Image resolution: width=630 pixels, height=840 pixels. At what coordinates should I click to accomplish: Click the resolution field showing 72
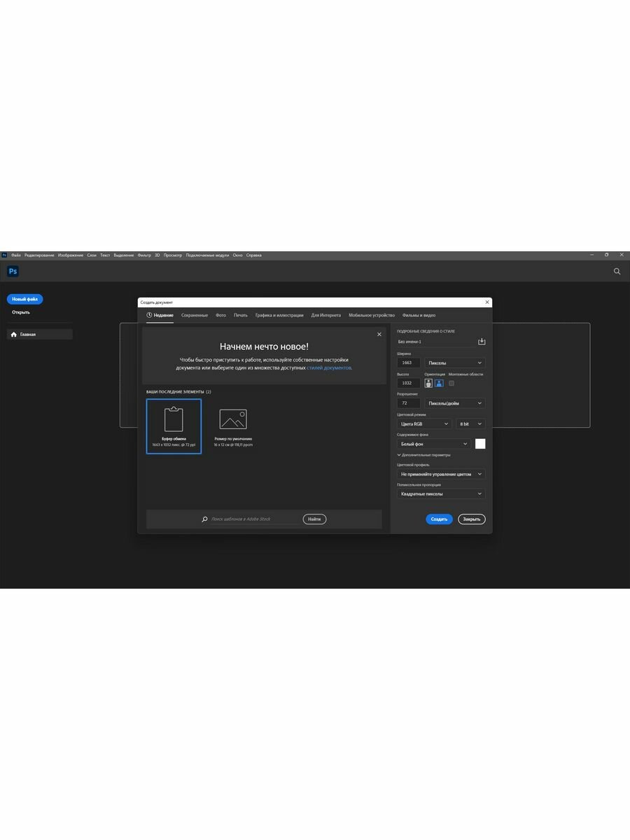click(409, 403)
